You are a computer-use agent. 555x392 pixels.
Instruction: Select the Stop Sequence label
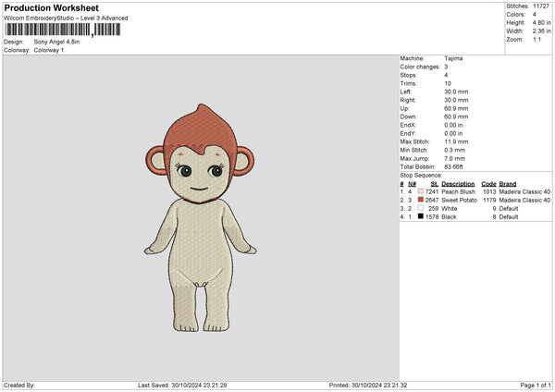(x=420, y=174)
